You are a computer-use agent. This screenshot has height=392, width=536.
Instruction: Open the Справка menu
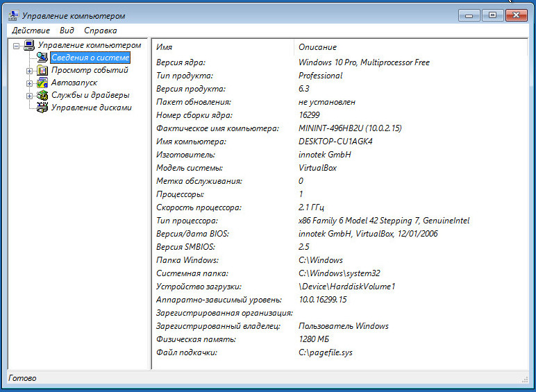pos(101,31)
